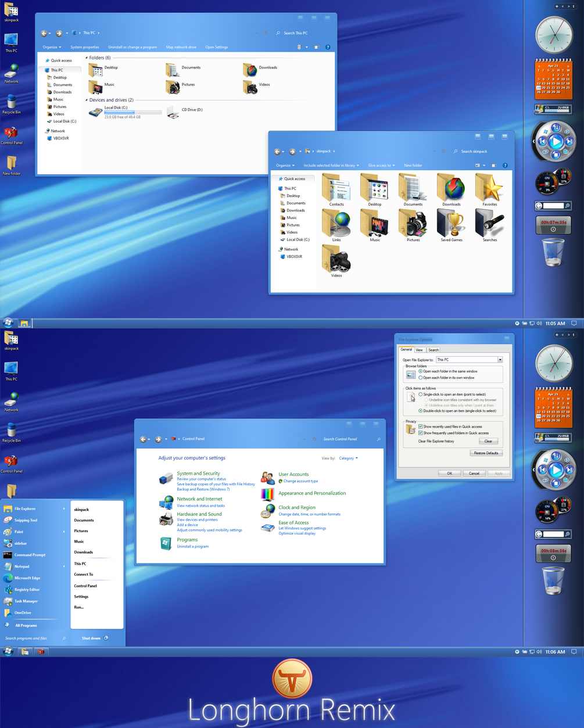Viewport: 584px width, 728px height.
Task: Click Map network drive in This PC toolbar
Action: point(181,47)
